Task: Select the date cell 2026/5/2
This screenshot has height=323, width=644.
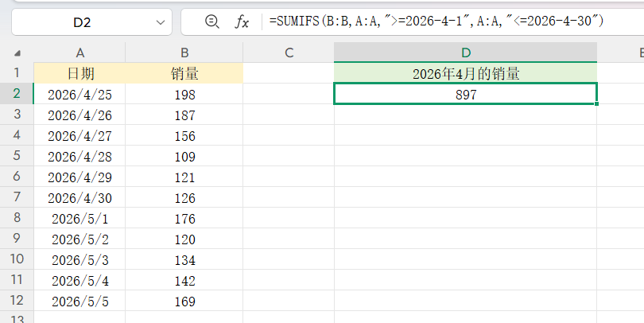Action: (x=80, y=239)
